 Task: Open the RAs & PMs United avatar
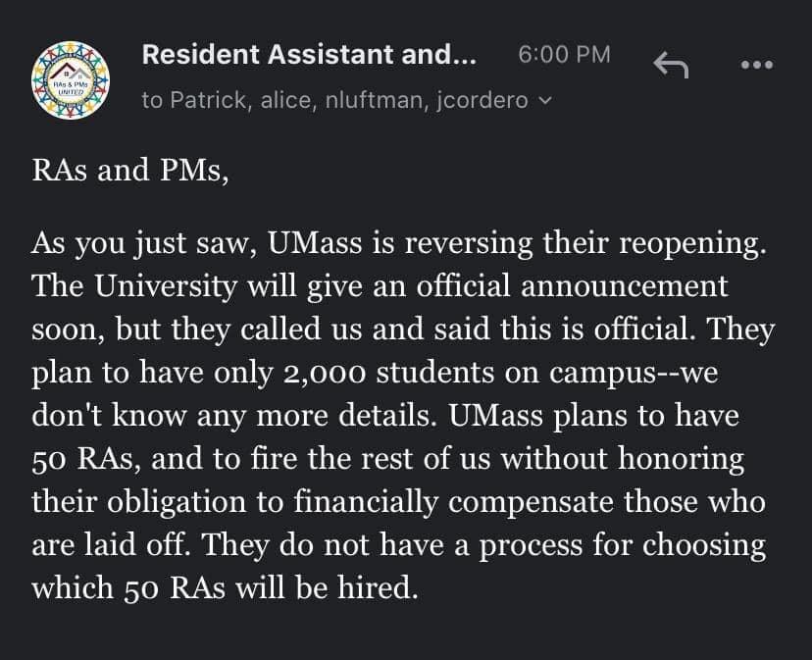(x=71, y=80)
